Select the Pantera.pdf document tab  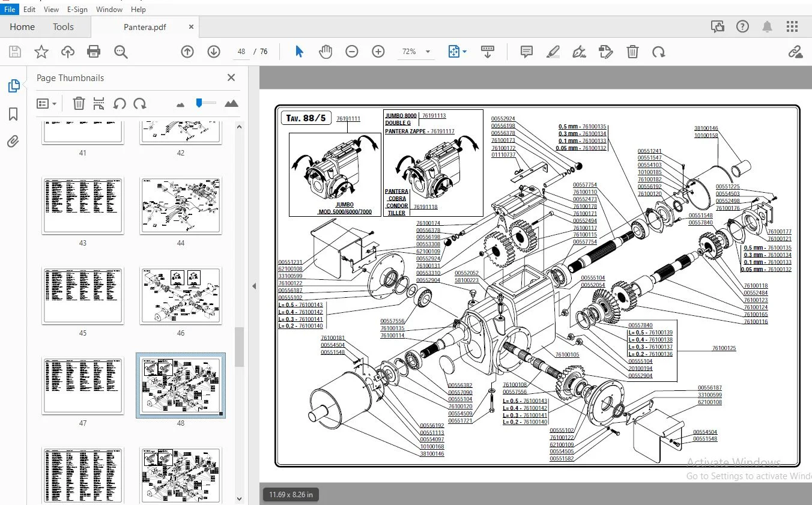pos(145,27)
